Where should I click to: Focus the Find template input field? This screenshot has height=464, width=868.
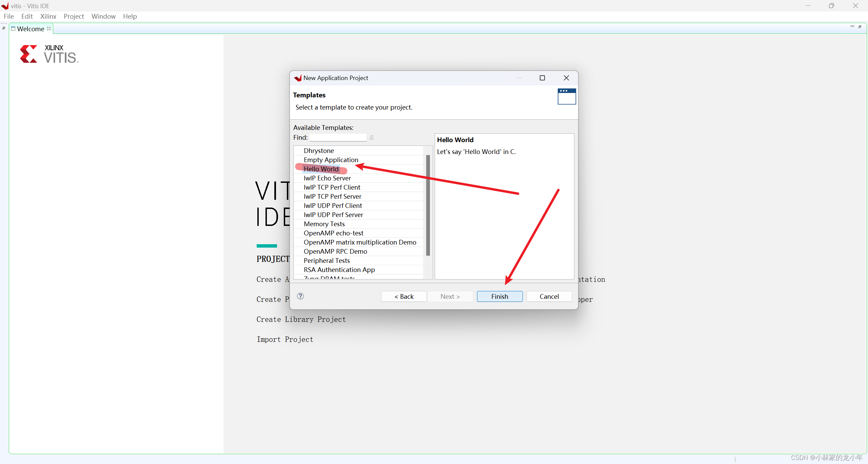[x=338, y=137]
